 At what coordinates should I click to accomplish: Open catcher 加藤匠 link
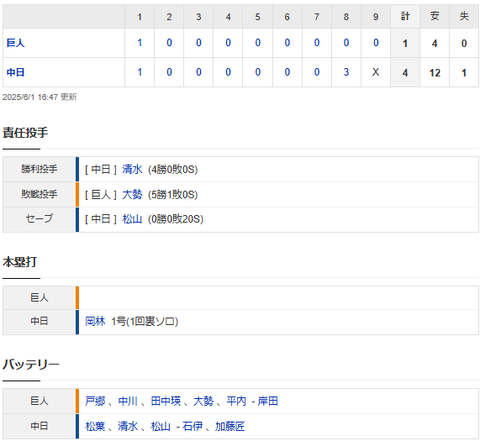click(230, 426)
